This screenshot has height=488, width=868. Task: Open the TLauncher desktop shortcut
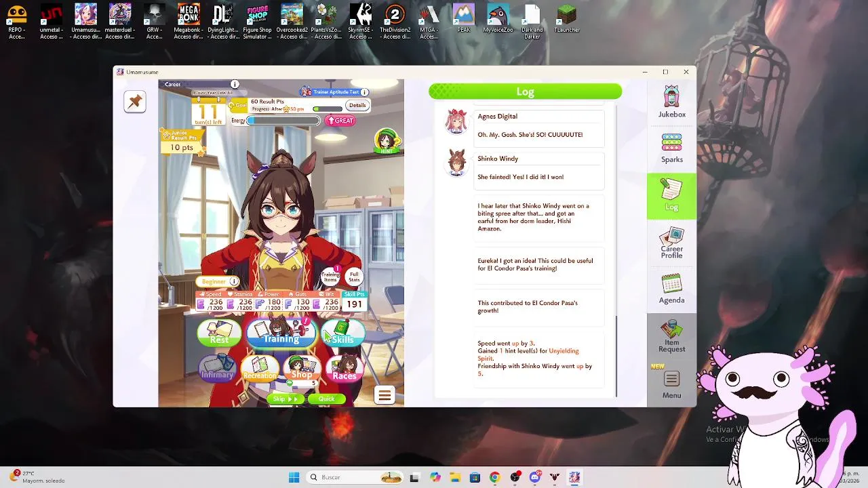point(566,18)
